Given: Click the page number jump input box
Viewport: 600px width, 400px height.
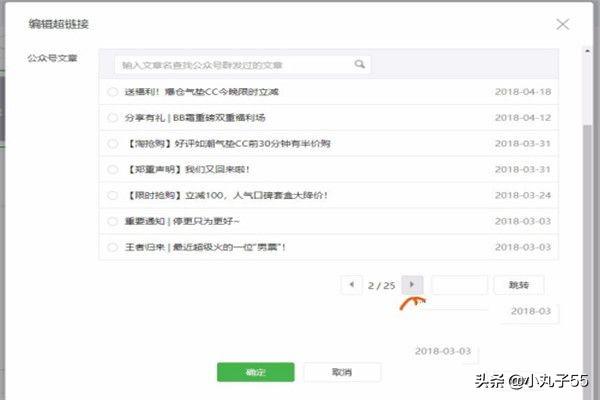Looking at the screenshot, I should (459, 285).
